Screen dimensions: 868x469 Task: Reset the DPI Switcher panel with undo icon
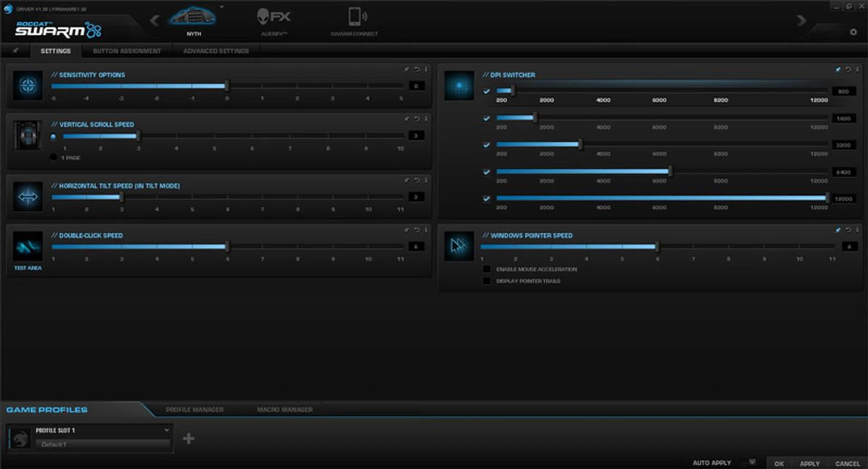848,69
